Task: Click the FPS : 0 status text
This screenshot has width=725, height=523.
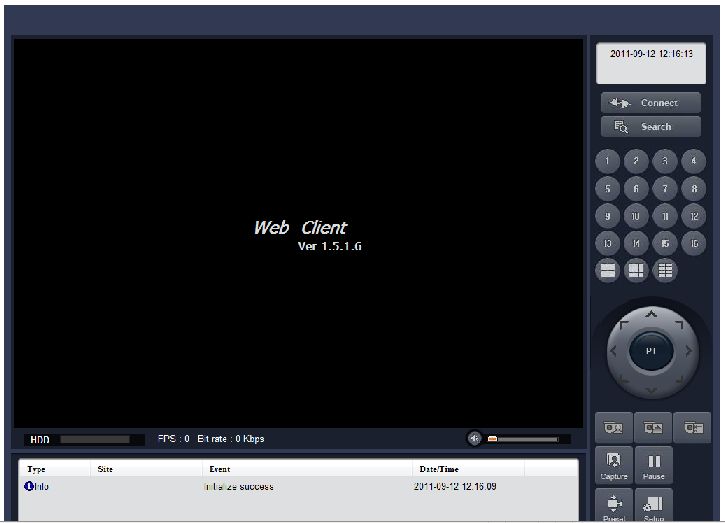Action: pos(173,438)
